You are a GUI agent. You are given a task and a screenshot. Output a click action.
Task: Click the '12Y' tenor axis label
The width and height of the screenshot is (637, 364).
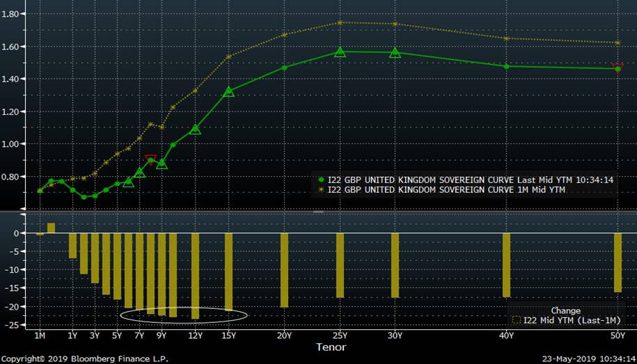[196, 335]
